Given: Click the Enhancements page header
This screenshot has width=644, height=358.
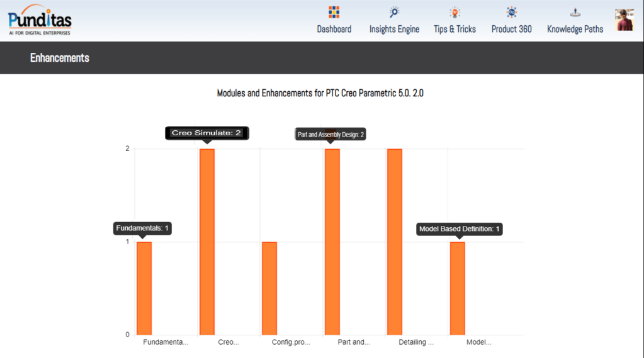Looking at the screenshot, I should pos(60,58).
